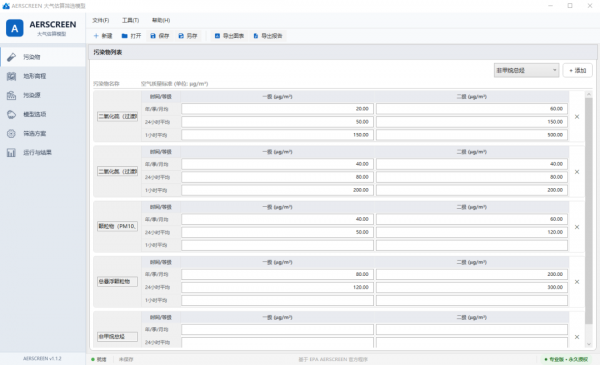600x365 pixels.
Task: Click the pollutant list vertical scrollbar thumb
Action: [589, 210]
